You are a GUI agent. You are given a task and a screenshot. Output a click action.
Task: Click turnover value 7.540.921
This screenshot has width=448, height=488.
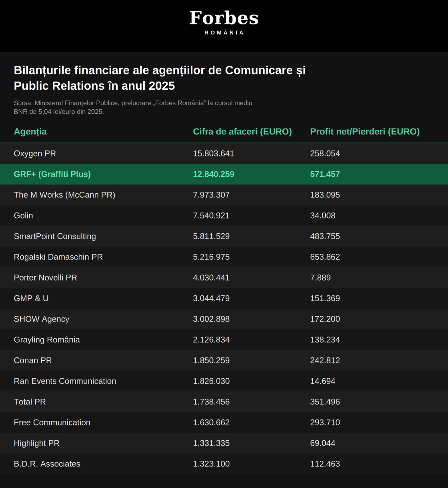point(211,216)
